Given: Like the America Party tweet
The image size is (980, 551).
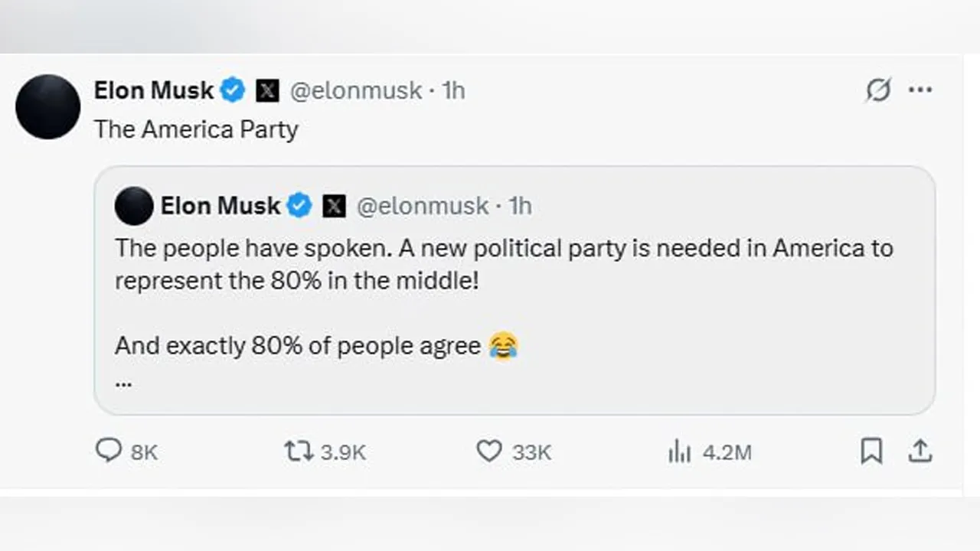Looking at the screenshot, I should pyautogui.click(x=489, y=451).
